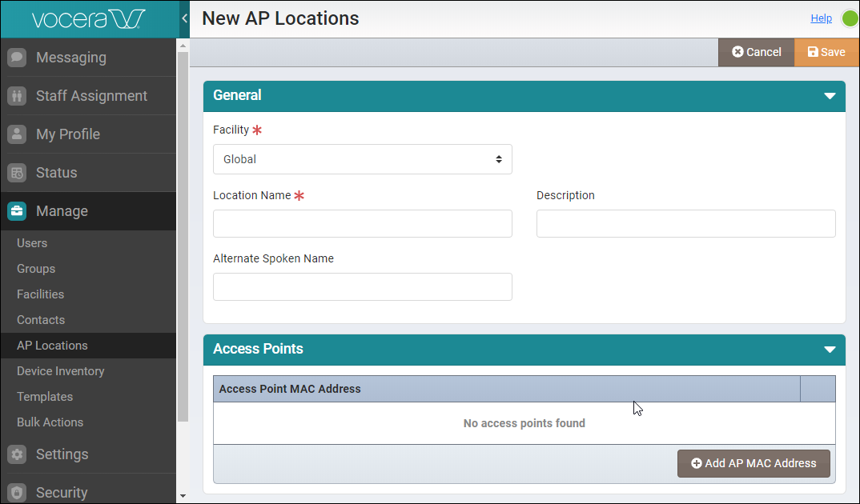Click the Manage sidebar icon
This screenshot has height=504, width=860.
pos(17,210)
